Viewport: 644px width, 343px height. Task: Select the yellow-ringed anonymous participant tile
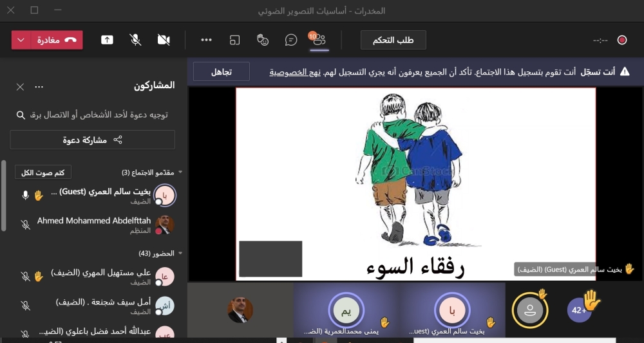530,310
